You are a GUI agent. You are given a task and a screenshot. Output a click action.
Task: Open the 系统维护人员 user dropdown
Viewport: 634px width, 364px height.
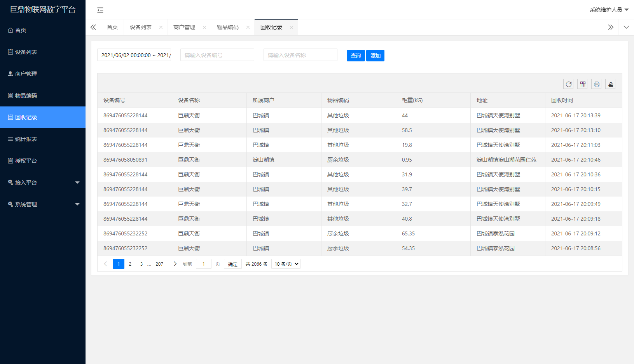click(x=609, y=10)
